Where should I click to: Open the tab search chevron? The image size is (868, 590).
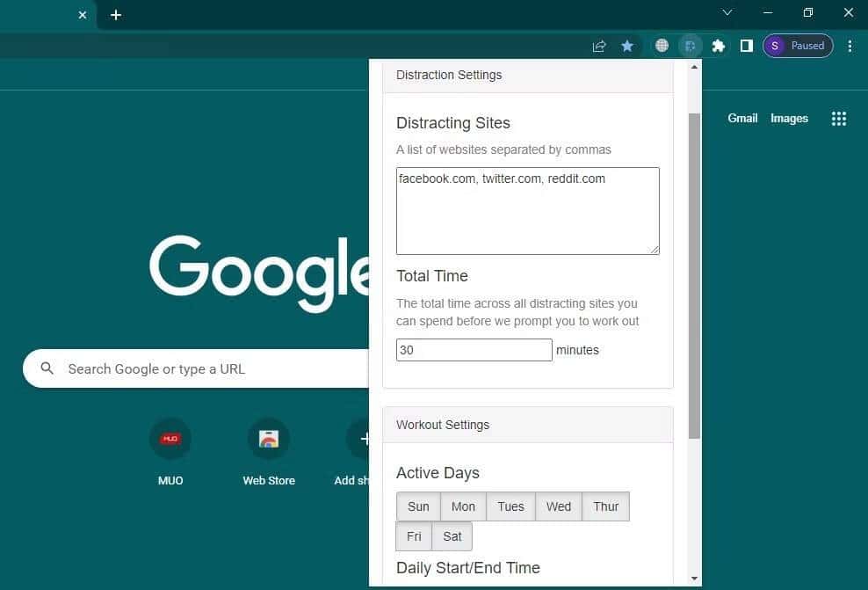click(727, 12)
